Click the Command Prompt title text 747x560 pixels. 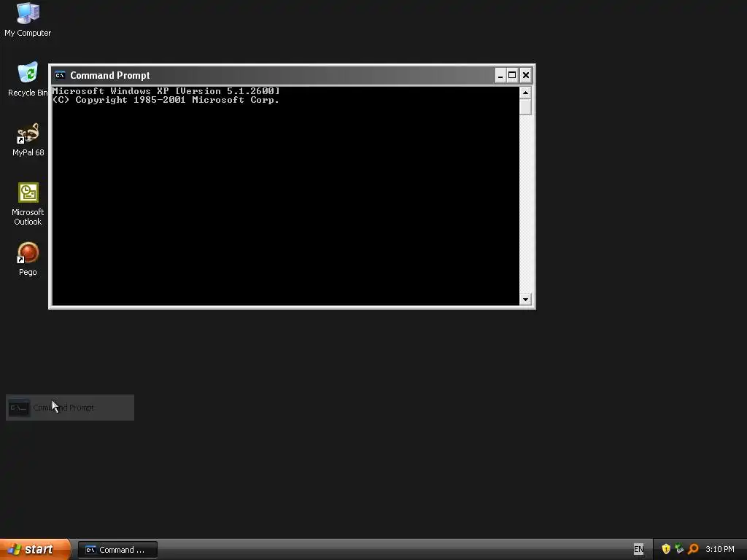point(110,75)
